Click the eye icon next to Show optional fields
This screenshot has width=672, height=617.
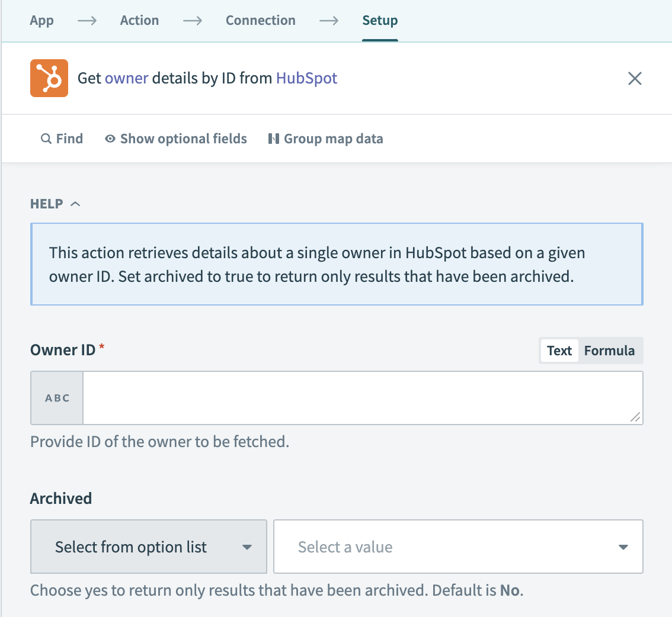point(110,138)
